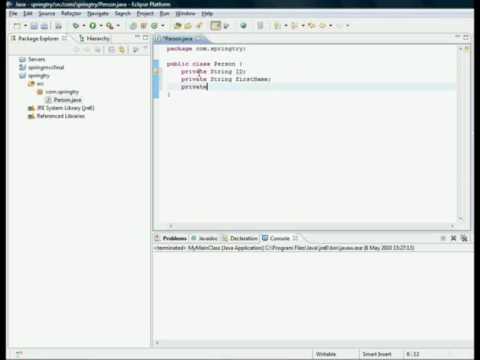Click Remove All Terminated Launches icon
This screenshot has height=360, width=480.
464,238
